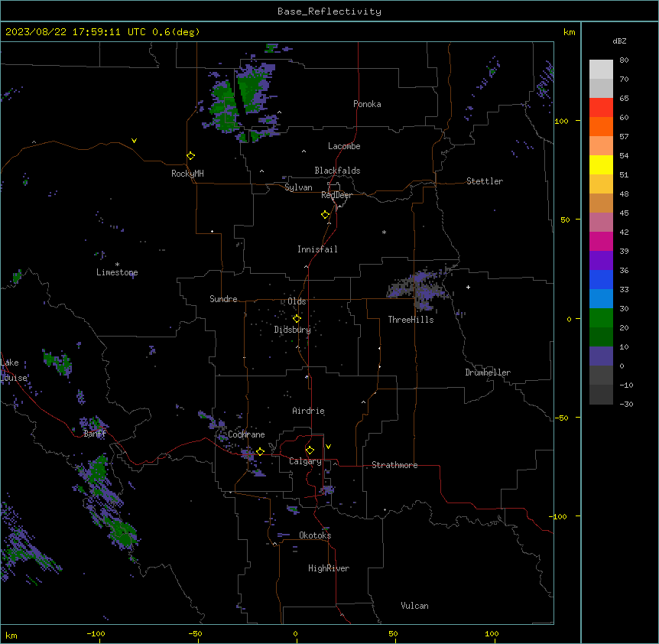Viewport: 659px width, 644px height.
Task: Click the Banff town label
Action: point(95,434)
